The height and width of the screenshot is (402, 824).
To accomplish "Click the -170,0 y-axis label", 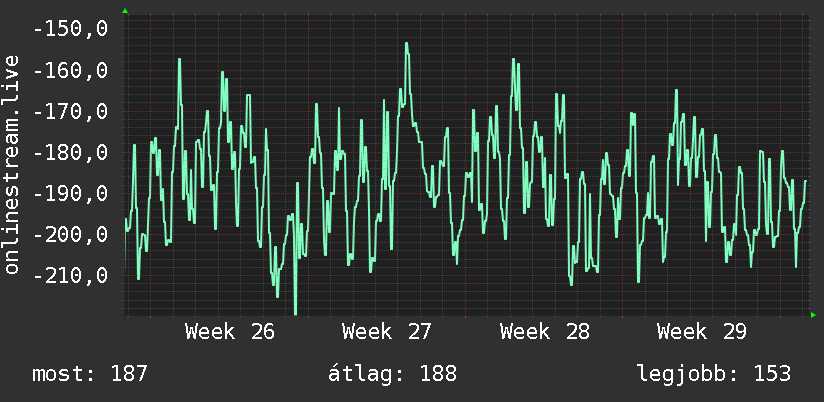I will coord(70,111).
